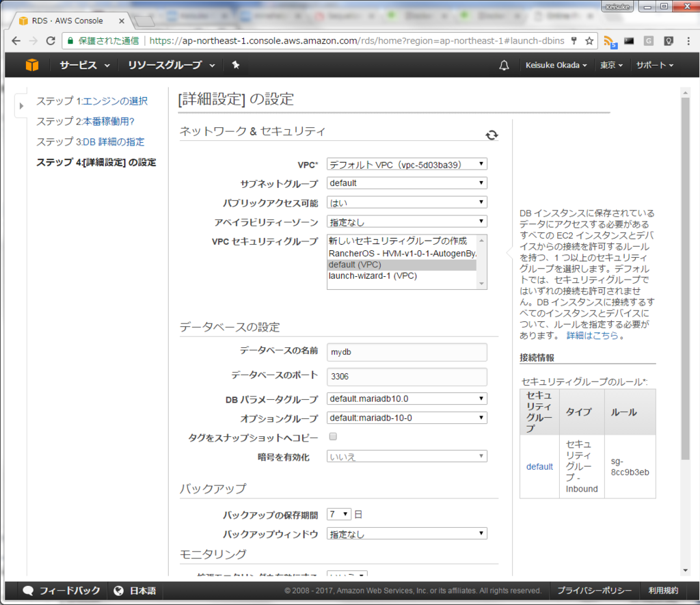
Task: Click the database port field
Action: (407, 377)
